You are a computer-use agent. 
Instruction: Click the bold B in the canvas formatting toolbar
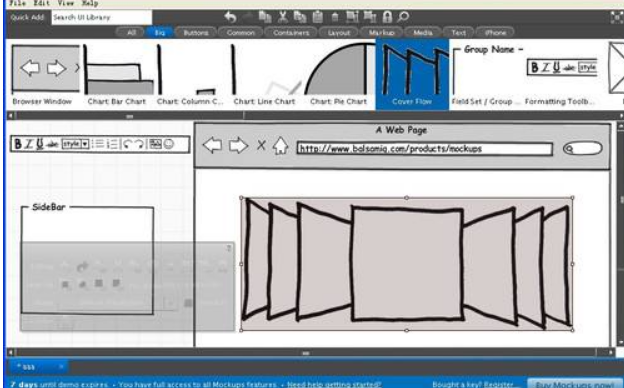pyautogui.click(x=18, y=144)
